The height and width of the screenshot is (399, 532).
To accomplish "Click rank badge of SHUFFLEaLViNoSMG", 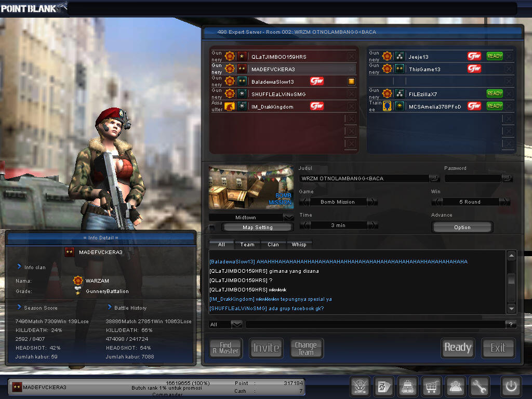I will pos(242,94).
